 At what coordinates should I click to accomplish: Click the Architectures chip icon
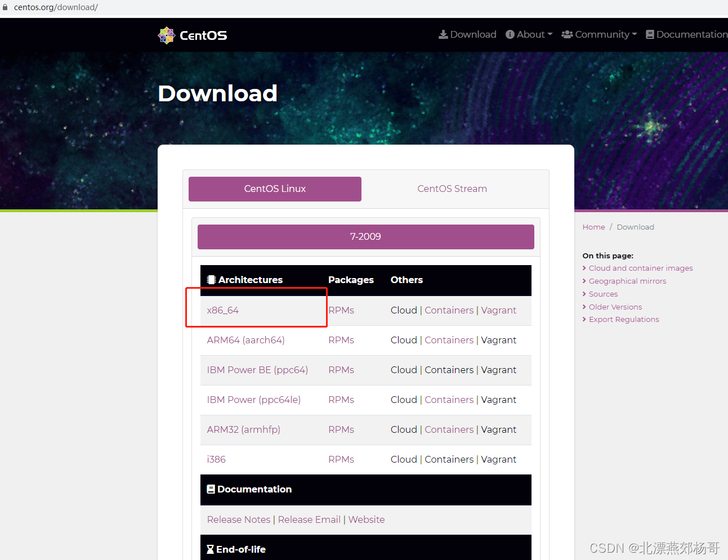(x=211, y=280)
